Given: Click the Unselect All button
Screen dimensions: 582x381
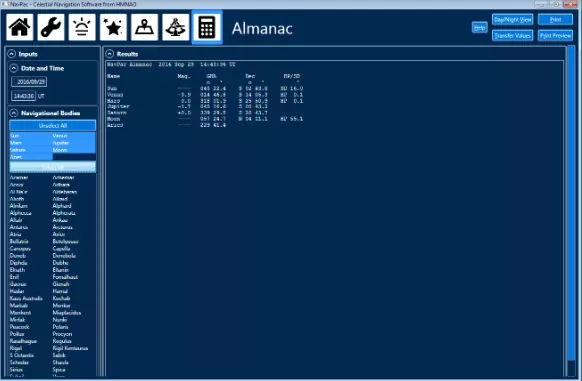Looking at the screenshot, I should 53,126.
